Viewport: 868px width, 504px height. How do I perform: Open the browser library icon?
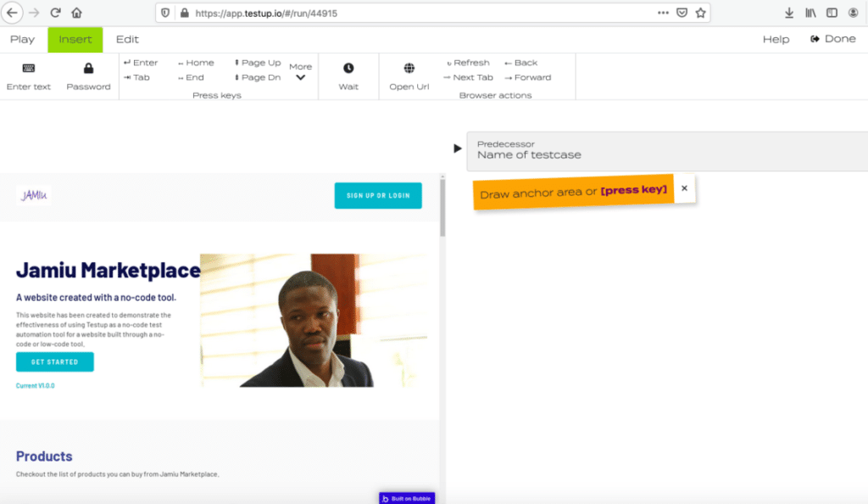pos(810,13)
